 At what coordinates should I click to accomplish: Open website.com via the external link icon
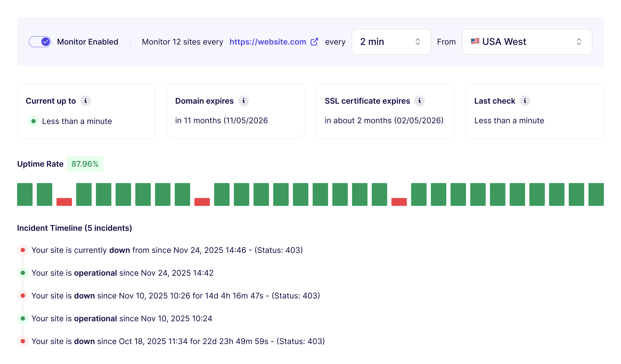tap(314, 42)
